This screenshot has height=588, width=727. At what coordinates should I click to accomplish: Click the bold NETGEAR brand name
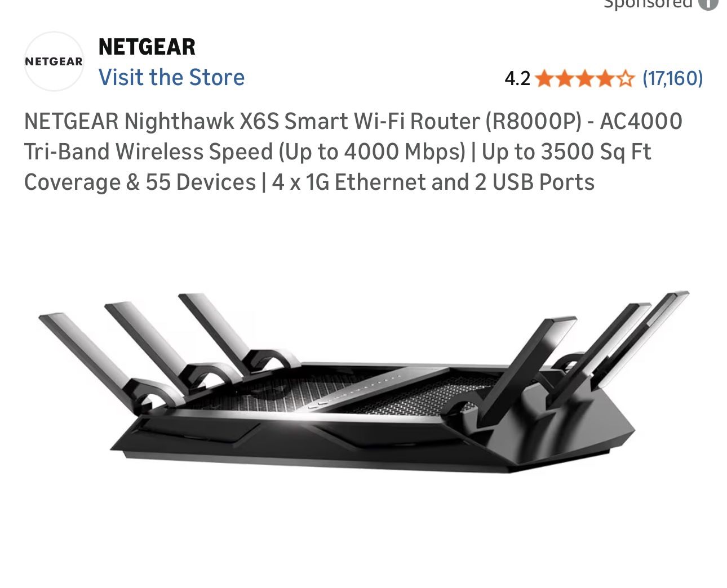pyautogui.click(x=147, y=47)
